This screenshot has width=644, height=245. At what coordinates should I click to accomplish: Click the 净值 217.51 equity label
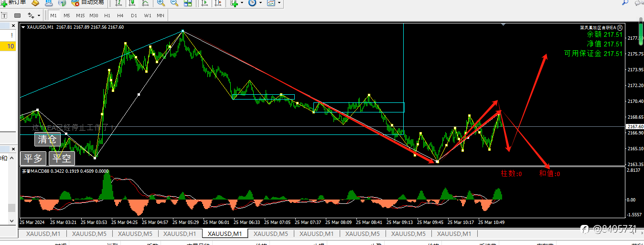[605, 44]
